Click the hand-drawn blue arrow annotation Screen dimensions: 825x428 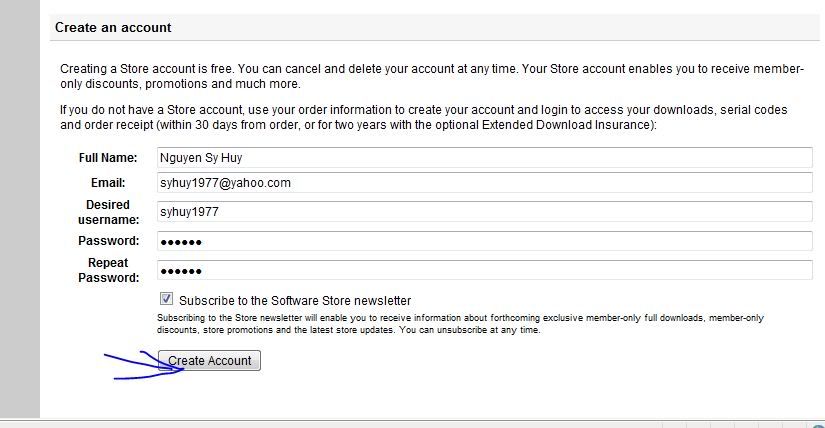point(143,365)
